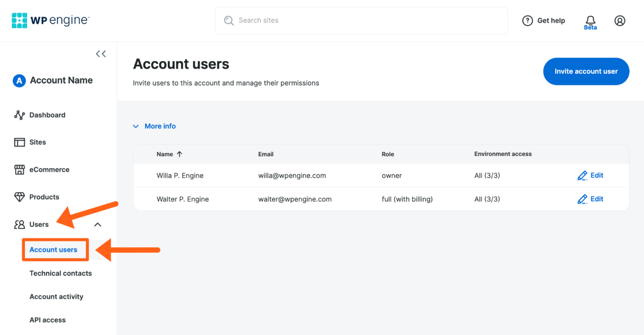Open the eCommerce section
Viewport: 644px width, 335px height.
coord(49,169)
